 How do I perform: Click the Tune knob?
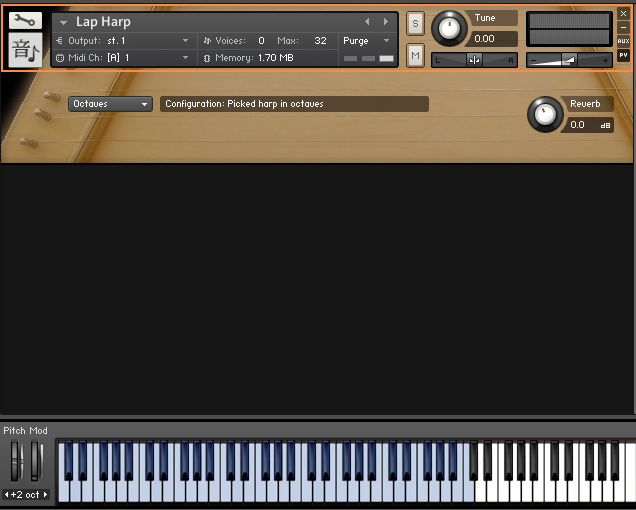(x=449, y=29)
